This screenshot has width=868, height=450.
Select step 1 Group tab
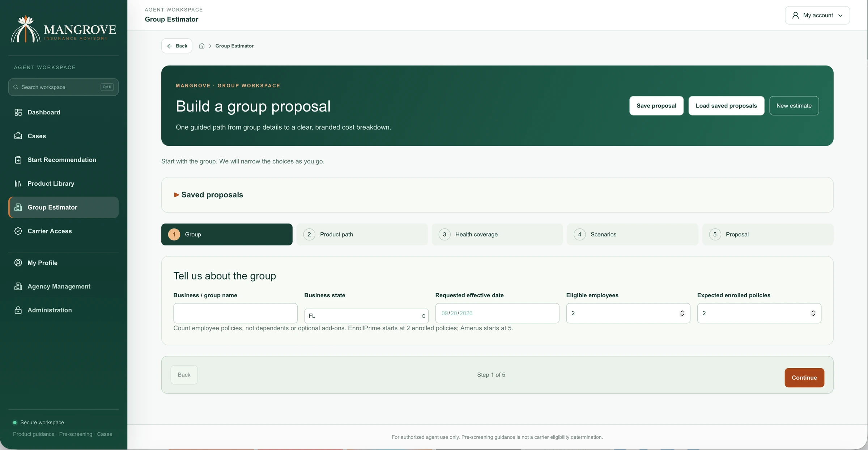point(227,234)
